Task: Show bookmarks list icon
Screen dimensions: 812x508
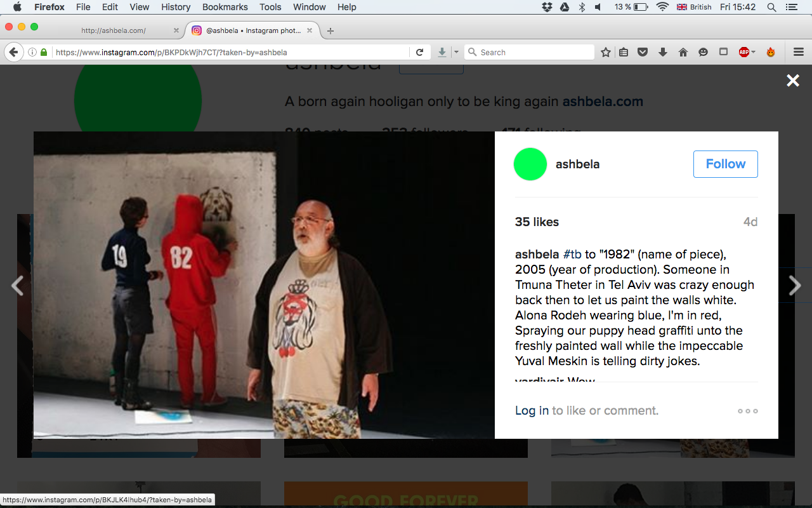Action: click(624, 52)
